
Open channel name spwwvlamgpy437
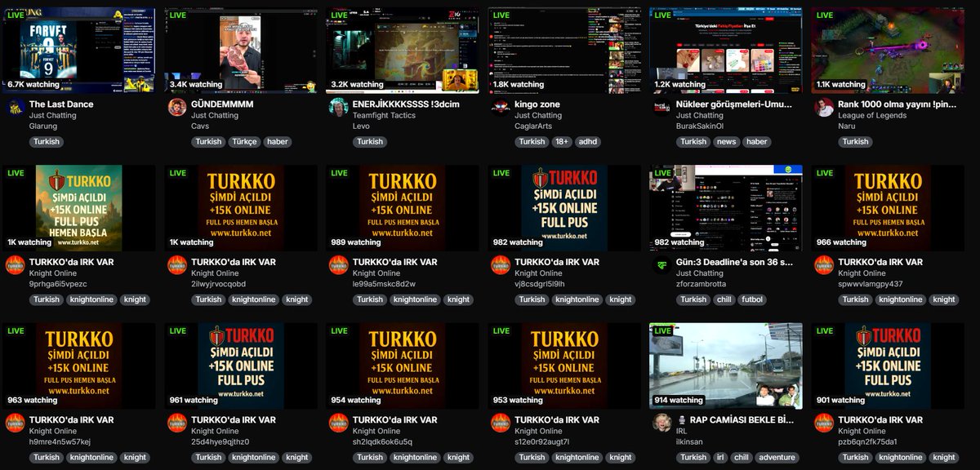(871, 284)
